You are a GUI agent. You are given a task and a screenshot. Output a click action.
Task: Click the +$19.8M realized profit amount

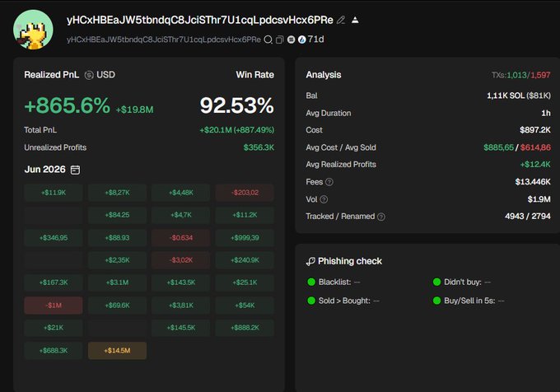tap(134, 110)
